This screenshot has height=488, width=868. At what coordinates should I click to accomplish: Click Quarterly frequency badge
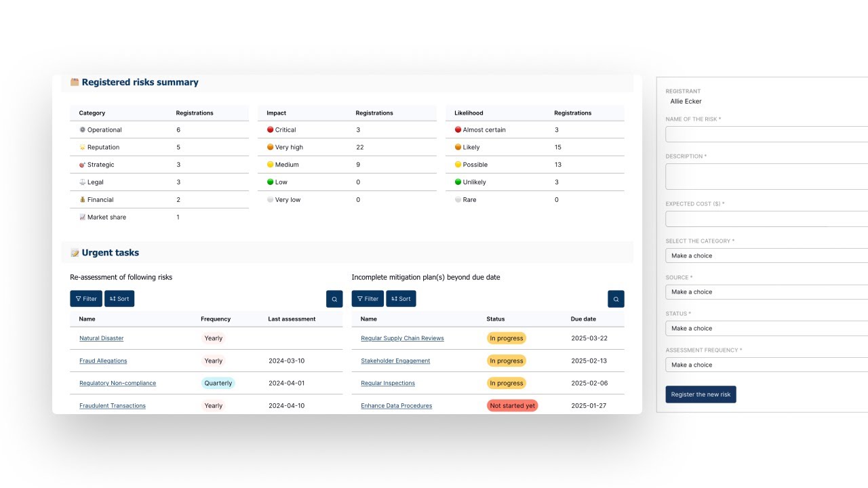pyautogui.click(x=218, y=383)
